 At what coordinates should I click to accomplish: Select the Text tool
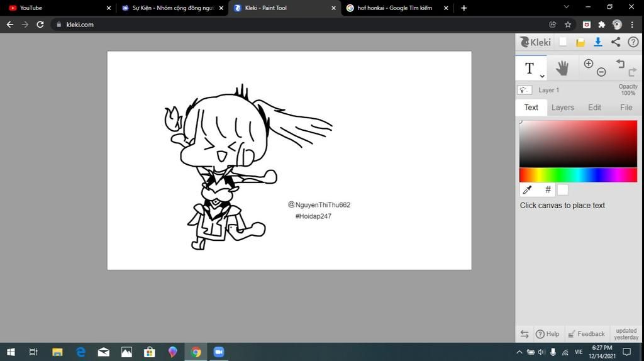pos(530,68)
